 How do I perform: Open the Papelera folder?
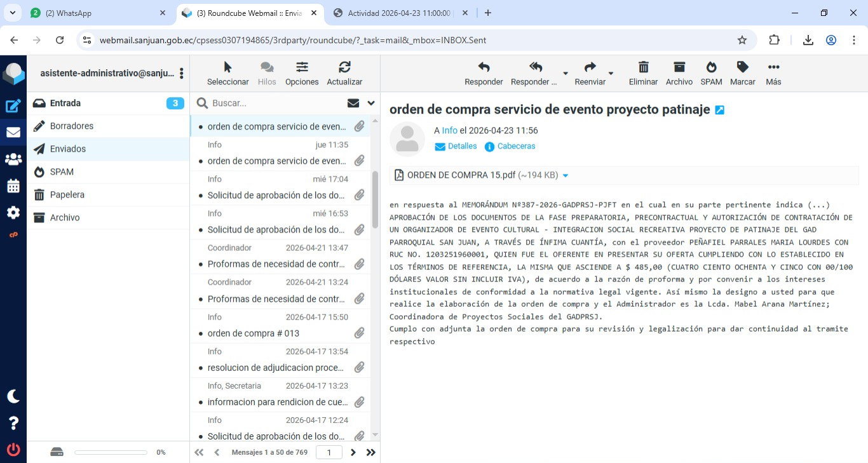67,194
